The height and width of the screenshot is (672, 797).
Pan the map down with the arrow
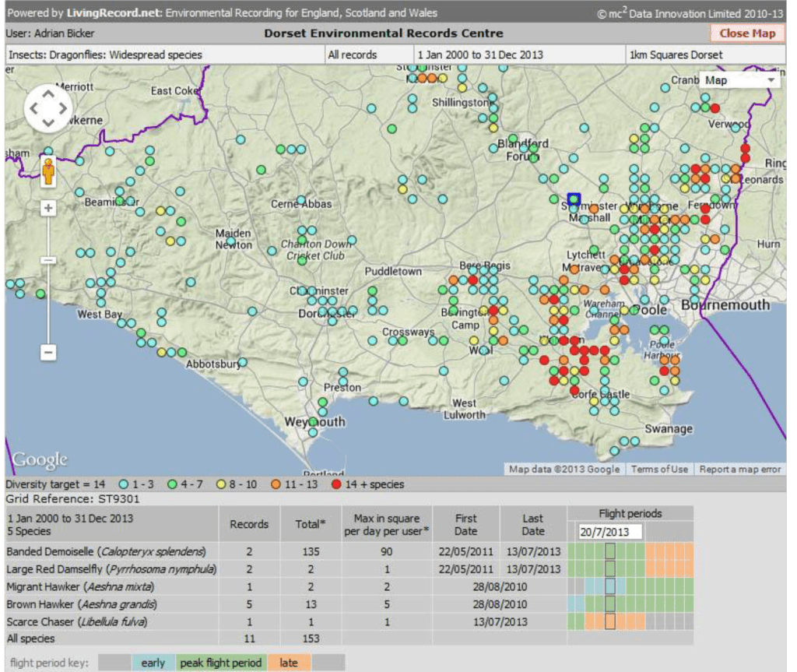48,122
